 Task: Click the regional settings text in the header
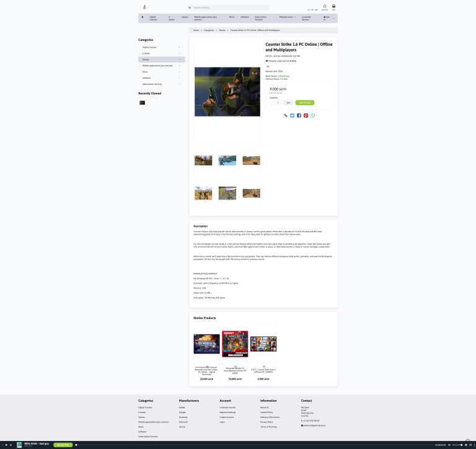pos(312,10)
